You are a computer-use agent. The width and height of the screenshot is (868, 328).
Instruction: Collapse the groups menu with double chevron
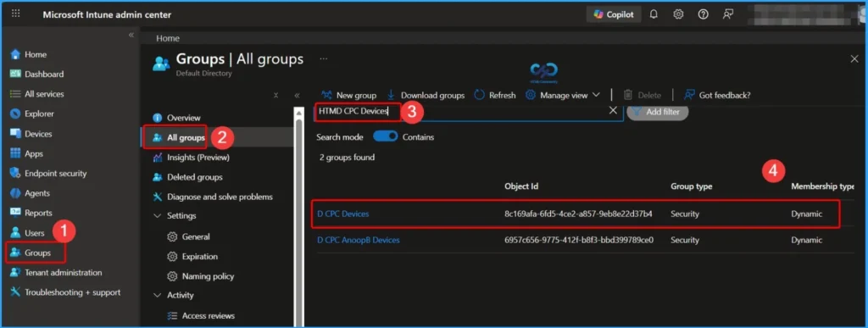click(x=297, y=95)
